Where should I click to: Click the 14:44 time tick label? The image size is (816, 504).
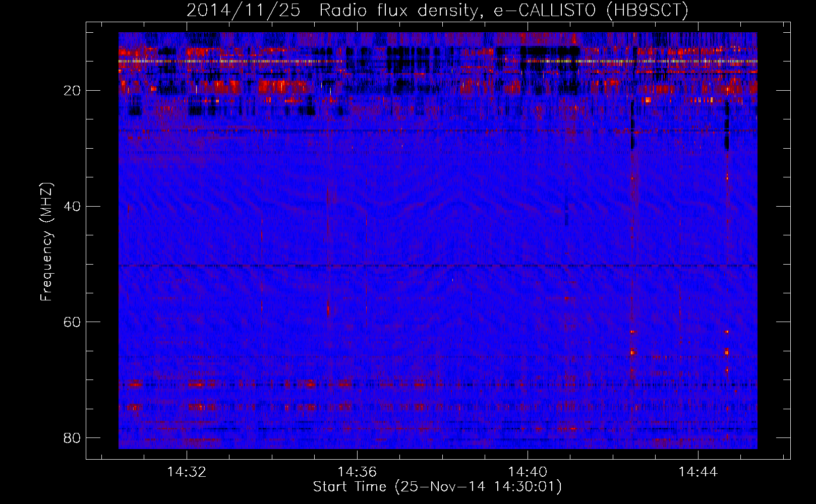(x=698, y=472)
